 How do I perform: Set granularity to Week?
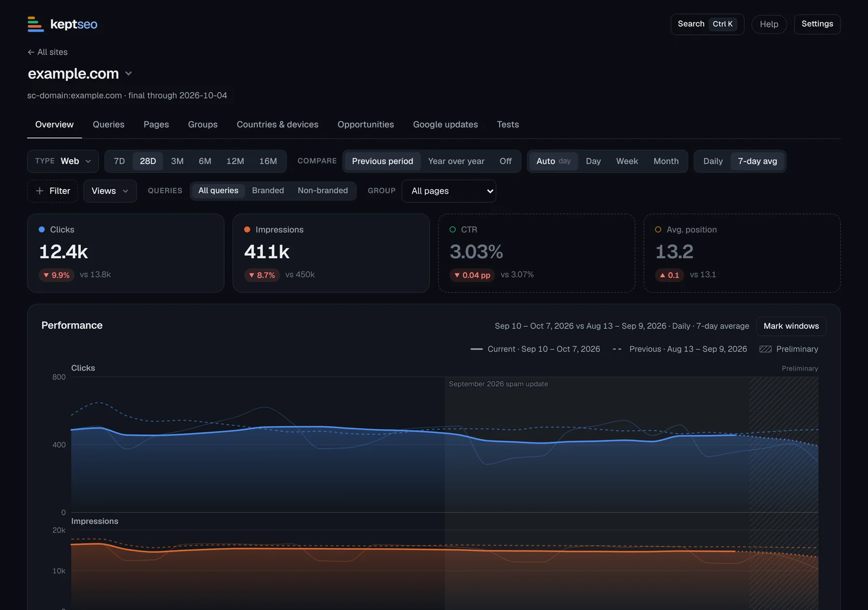pos(627,161)
